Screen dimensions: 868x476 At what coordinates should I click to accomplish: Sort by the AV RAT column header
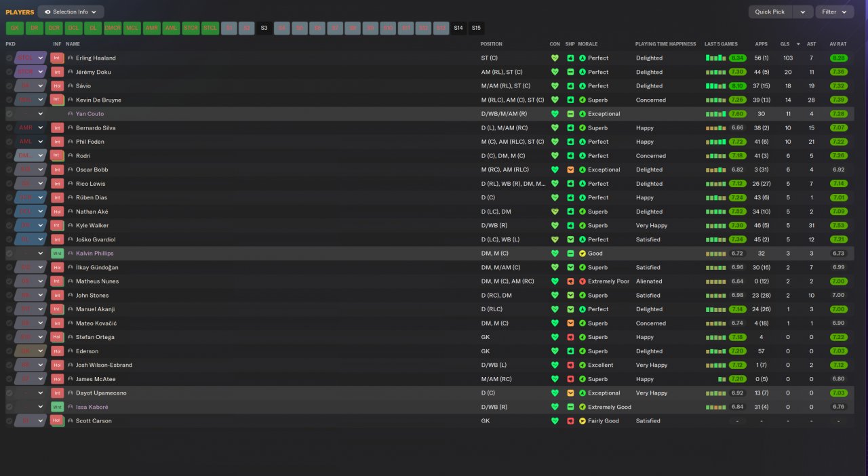[837, 44]
